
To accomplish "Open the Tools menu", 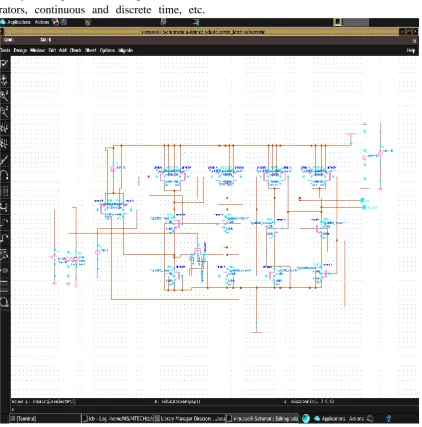I will coord(5,50).
